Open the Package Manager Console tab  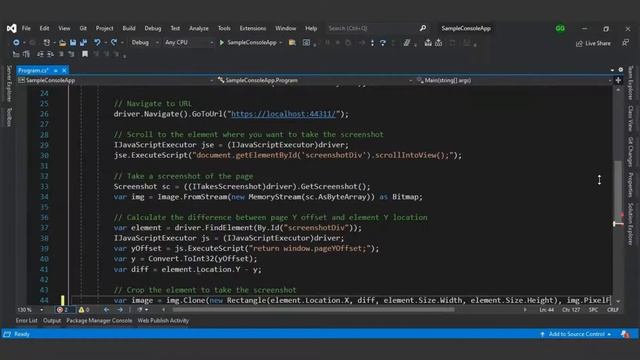point(99,321)
